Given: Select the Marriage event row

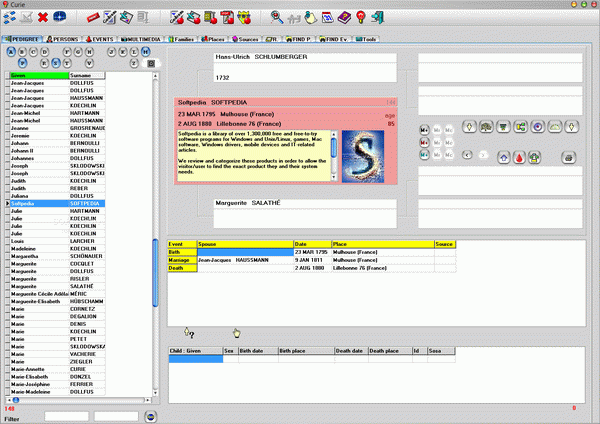Looking at the screenshot, I should coord(311,260).
